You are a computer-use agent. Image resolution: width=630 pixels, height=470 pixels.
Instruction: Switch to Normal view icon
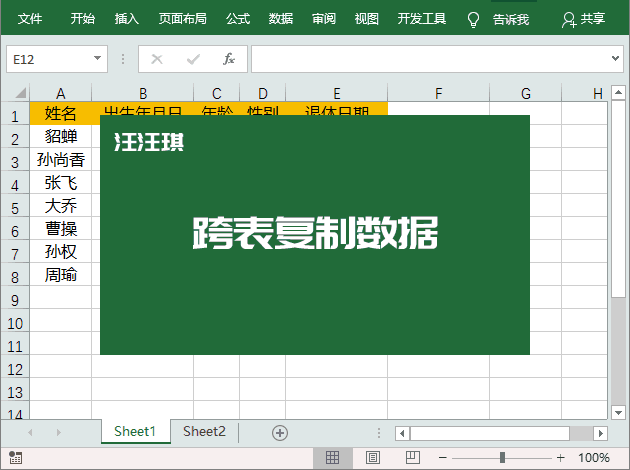tap(333, 458)
